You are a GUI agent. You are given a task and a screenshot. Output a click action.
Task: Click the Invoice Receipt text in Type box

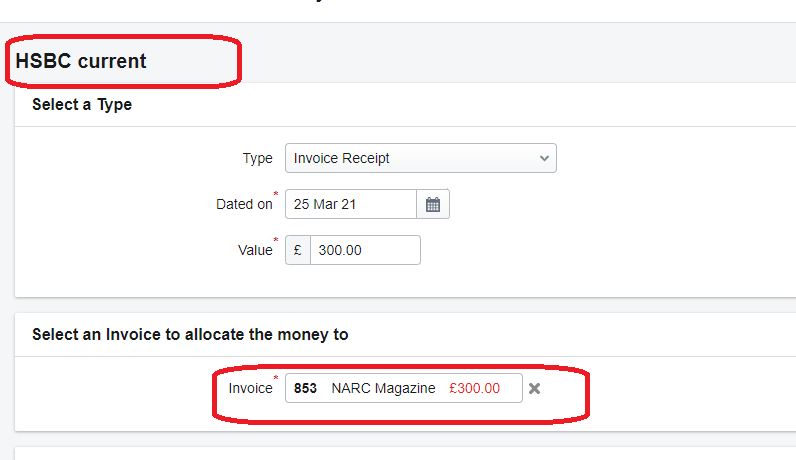point(341,158)
